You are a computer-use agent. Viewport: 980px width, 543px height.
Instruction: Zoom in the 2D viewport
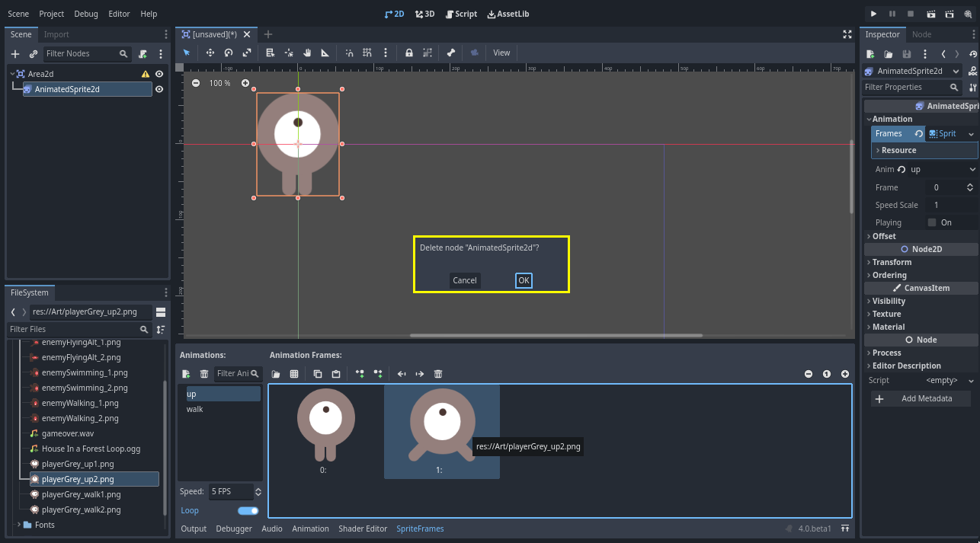[x=245, y=83]
